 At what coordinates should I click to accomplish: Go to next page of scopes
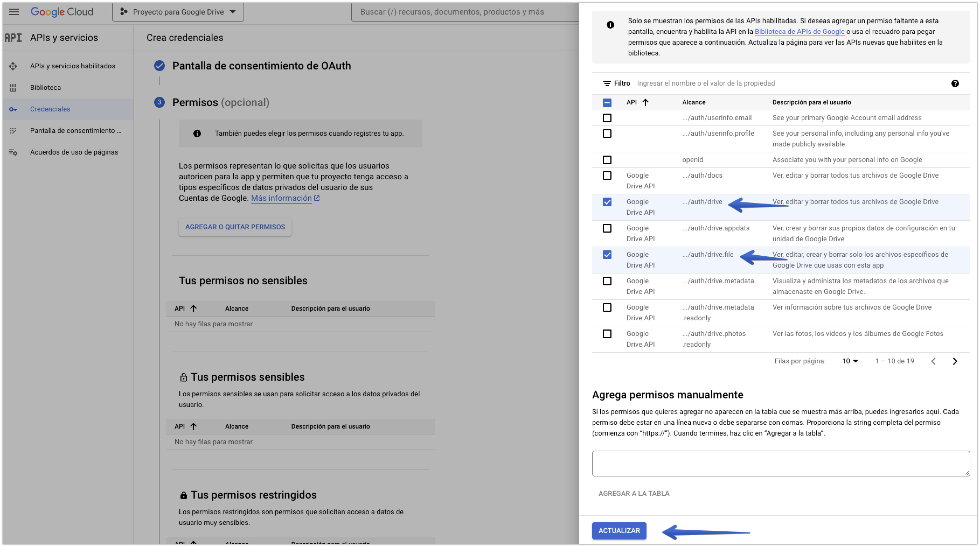coord(955,362)
